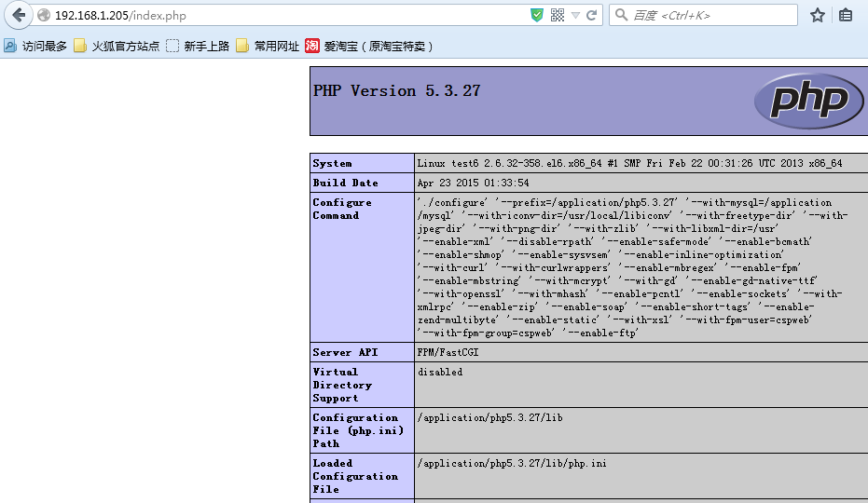Bookmark this page with the star icon
The image size is (868, 503).
click(x=818, y=15)
